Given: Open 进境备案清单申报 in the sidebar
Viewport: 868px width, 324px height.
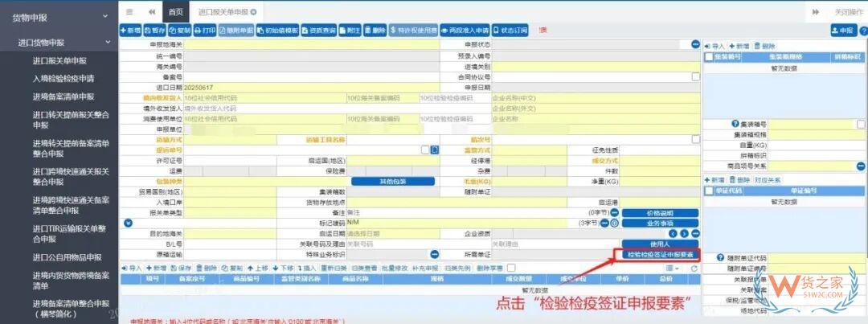Looking at the screenshot, I should (x=63, y=96).
